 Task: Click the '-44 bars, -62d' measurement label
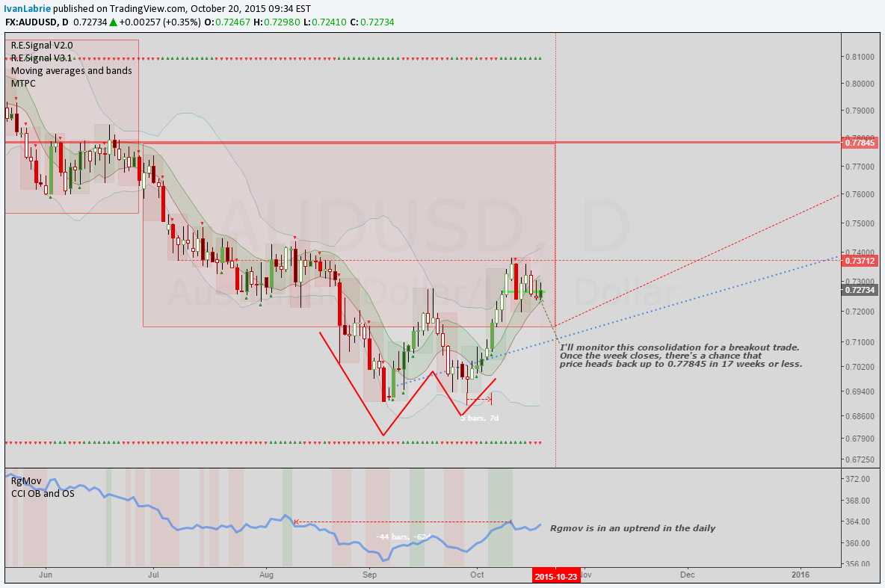tap(404, 536)
